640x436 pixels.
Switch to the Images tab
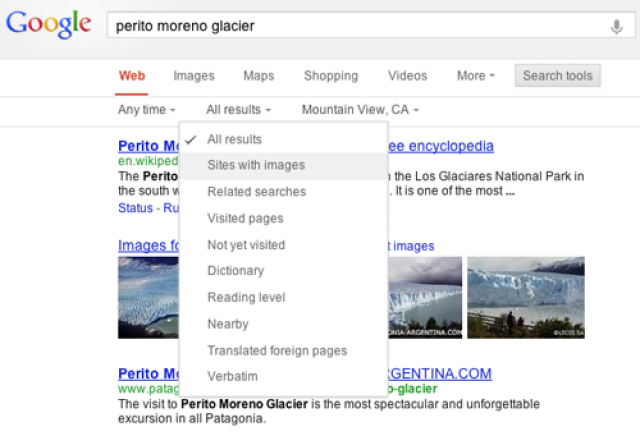click(194, 76)
